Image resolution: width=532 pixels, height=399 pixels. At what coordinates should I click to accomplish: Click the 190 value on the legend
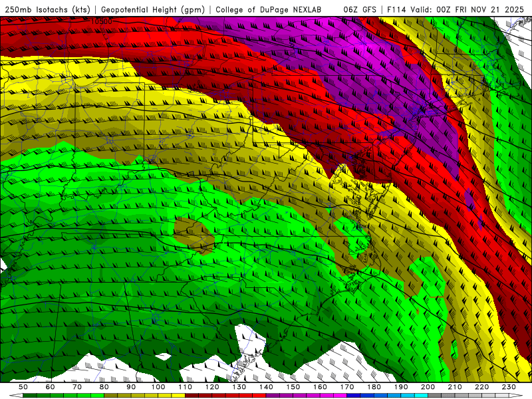click(x=401, y=387)
